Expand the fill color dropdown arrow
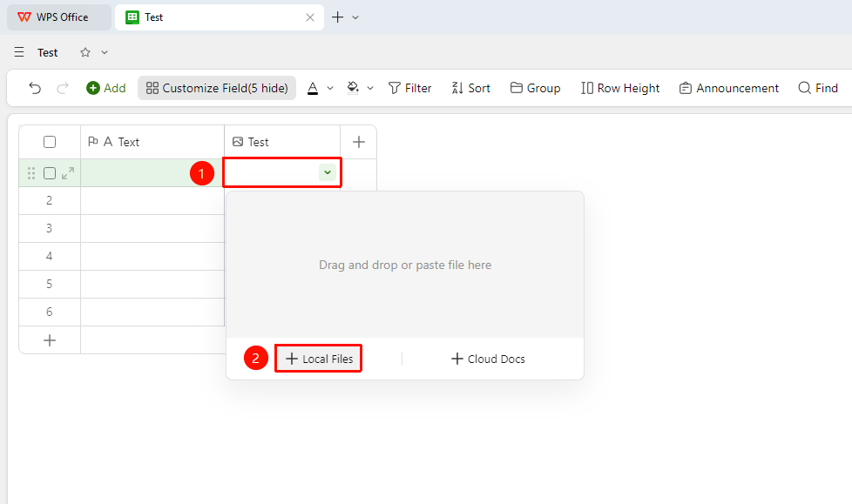 click(370, 88)
